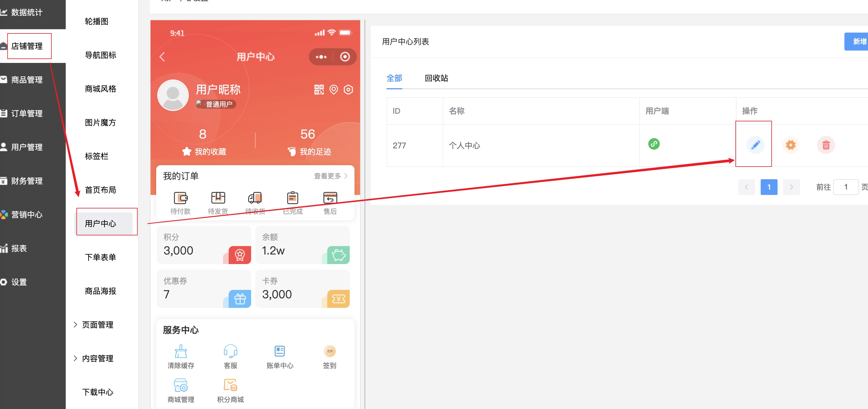Tap the 已完成 clipboard icon
Viewport: 868px width, 409px height.
pyautogui.click(x=292, y=198)
